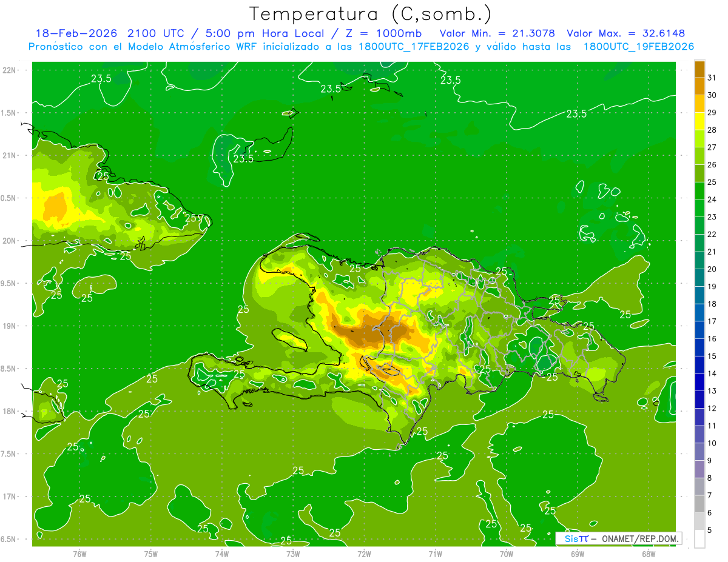This screenshot has width=728, height=562.
Task: Click the "24" value on the color scale
Action: click(712, 199)
